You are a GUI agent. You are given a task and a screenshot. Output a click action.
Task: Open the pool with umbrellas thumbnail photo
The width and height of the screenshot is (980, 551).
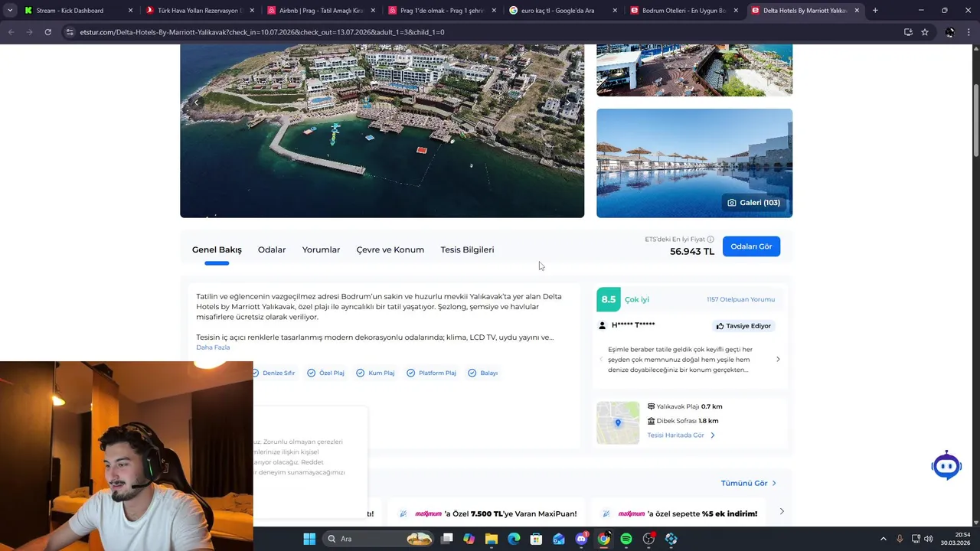coord(694,163)
